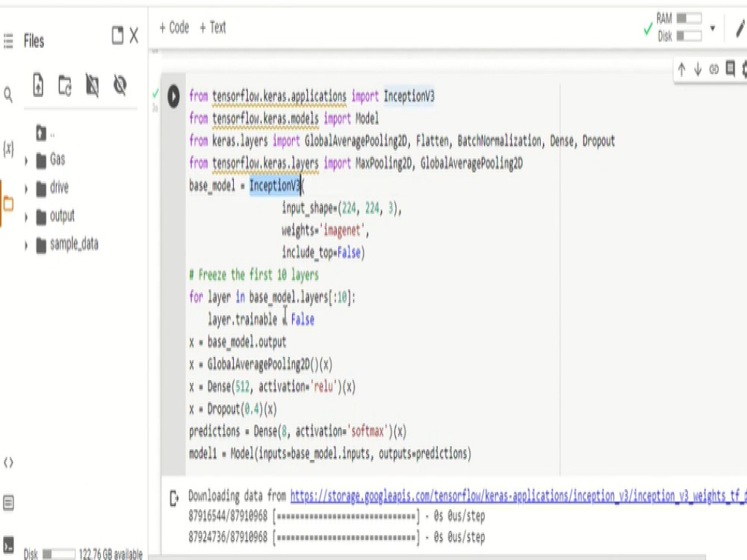Select the output folder name
Image resolution: width=747 pixels, height=560 pixels.
[x=63, y=217]
